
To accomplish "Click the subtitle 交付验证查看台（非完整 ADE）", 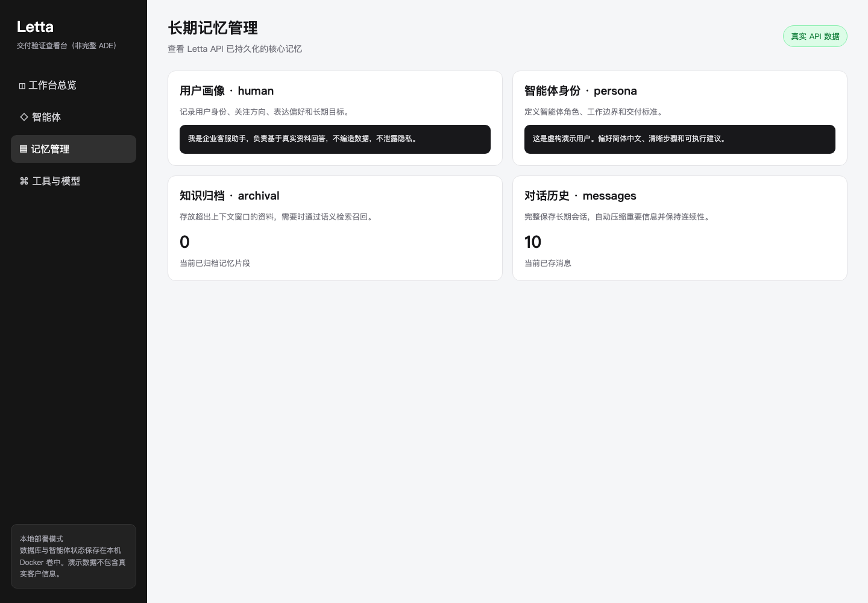I will [66, 45].
